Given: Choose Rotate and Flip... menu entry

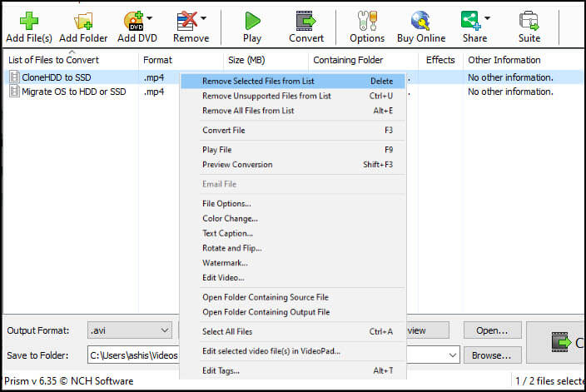Looking at the screenshot, I should pyautogui.click(x=231, y=248).
